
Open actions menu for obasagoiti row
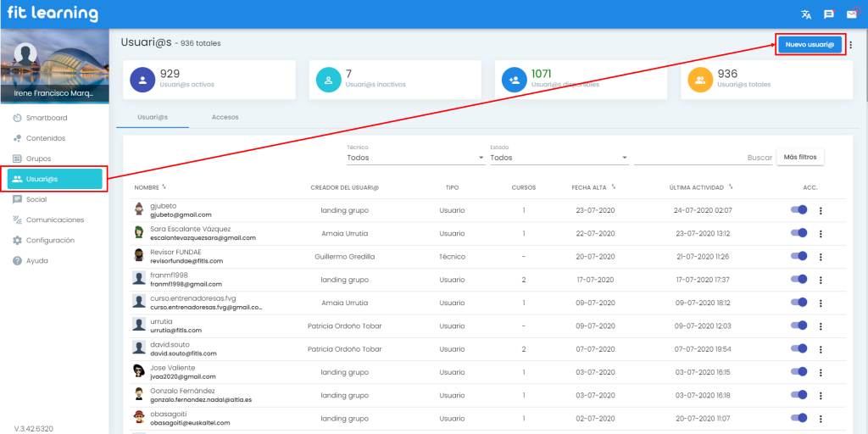(x=821, y=419)
